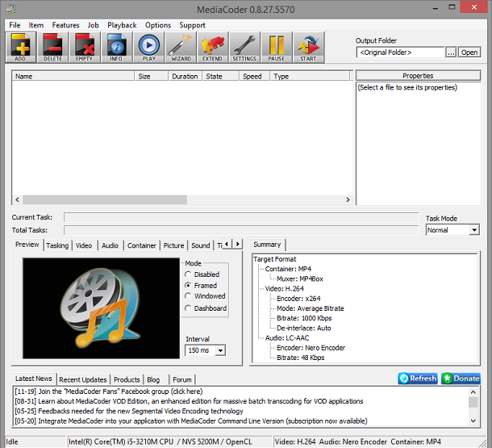Image resolution: width=492 pixels, height=448 pixels.
Task: Click the file list horizontal scrollbar
Action: click(x=105, y=199)
